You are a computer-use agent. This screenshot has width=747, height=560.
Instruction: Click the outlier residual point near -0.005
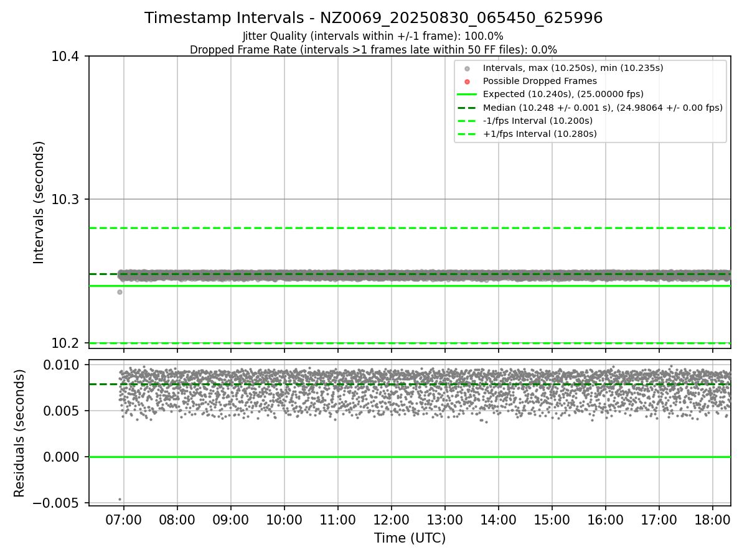coord(120,499)
